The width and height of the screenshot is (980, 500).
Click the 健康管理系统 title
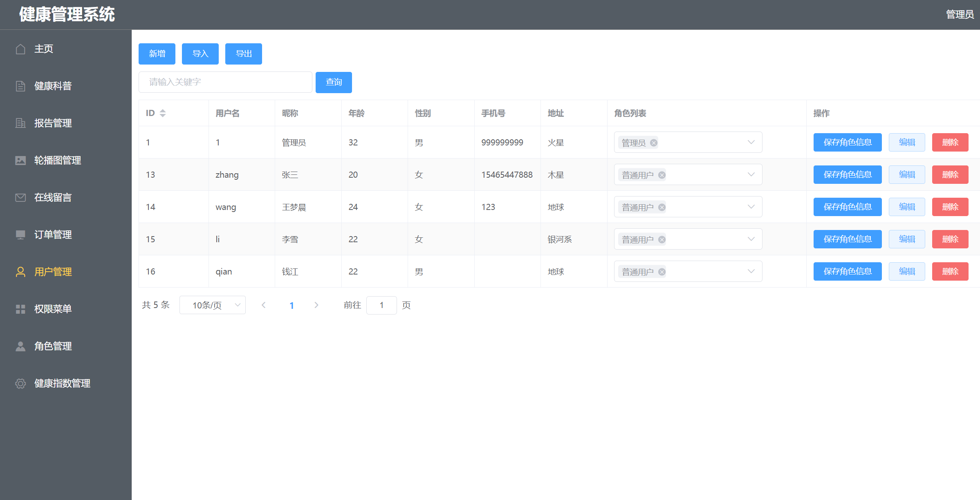(67, 15)
